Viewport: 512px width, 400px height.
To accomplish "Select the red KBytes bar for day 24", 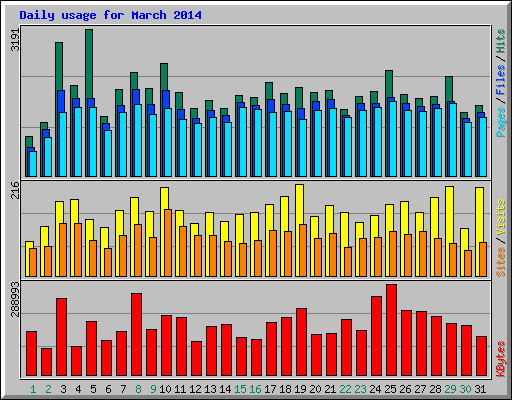I will coord(376,336).
